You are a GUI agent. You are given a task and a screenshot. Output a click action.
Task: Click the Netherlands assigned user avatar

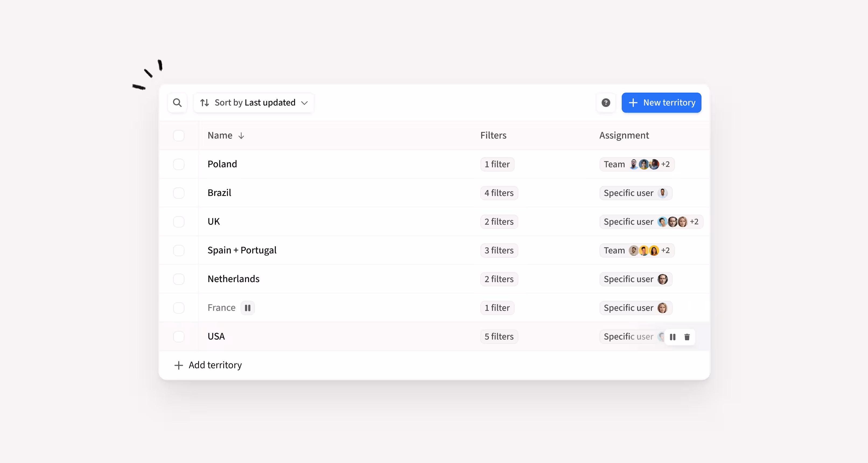[x=663, y=279]
